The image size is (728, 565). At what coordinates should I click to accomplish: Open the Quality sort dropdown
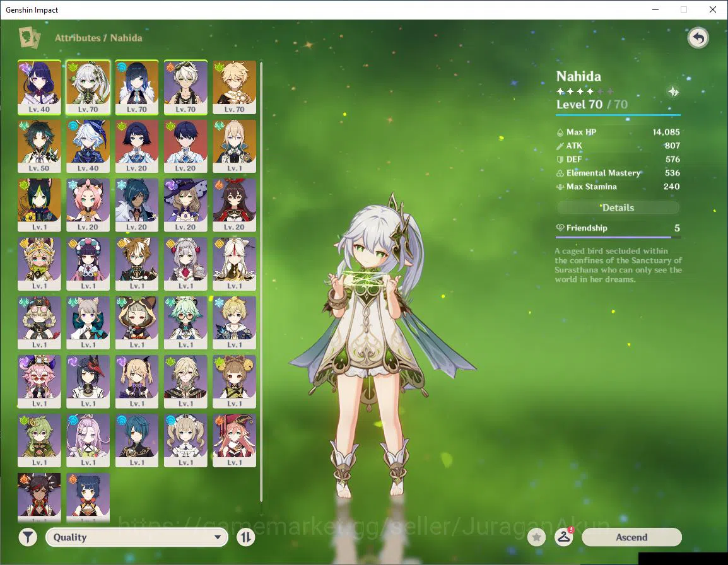click(x=137, y=537)
